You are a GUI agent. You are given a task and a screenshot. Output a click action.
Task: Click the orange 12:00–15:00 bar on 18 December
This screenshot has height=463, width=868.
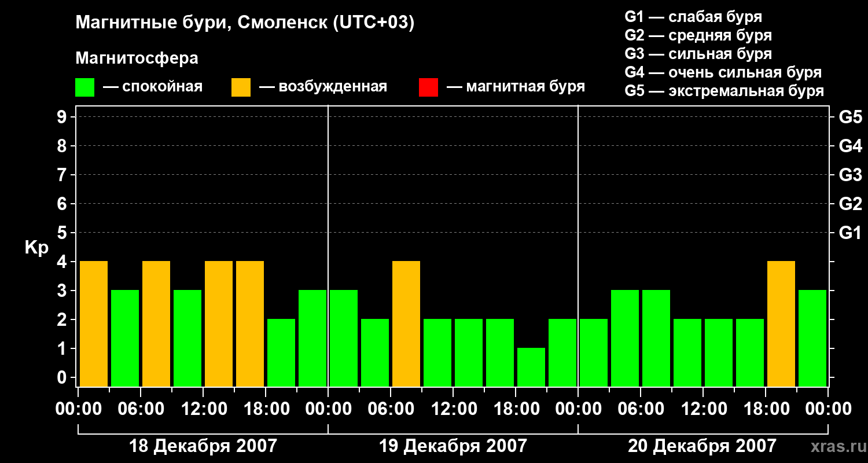click(x=219, y=324)
